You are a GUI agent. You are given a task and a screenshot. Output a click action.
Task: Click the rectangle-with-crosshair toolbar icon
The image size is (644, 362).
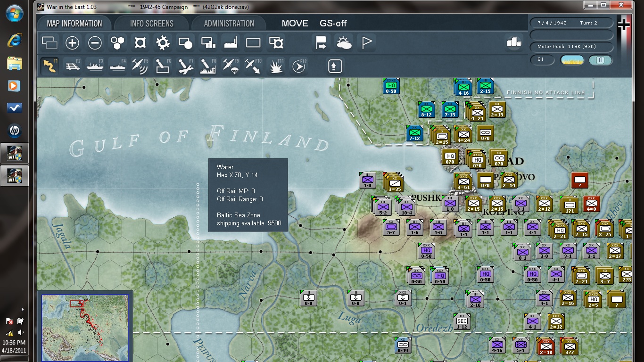coord(276,43)
